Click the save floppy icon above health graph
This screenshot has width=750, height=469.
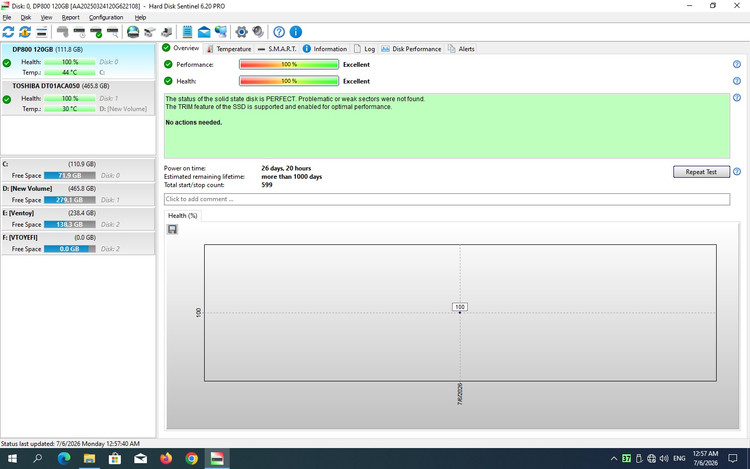click(x=172, y=229)
